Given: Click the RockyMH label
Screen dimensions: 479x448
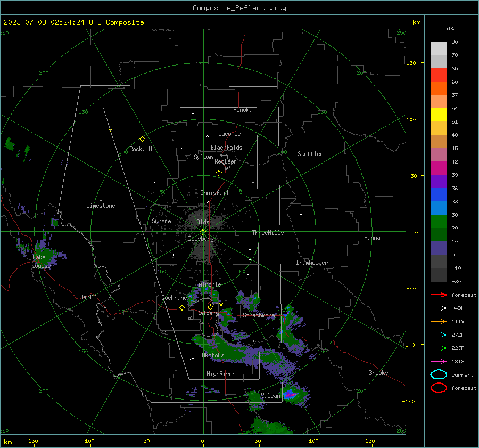Looking at the screenshot, I should coord(141,149).
